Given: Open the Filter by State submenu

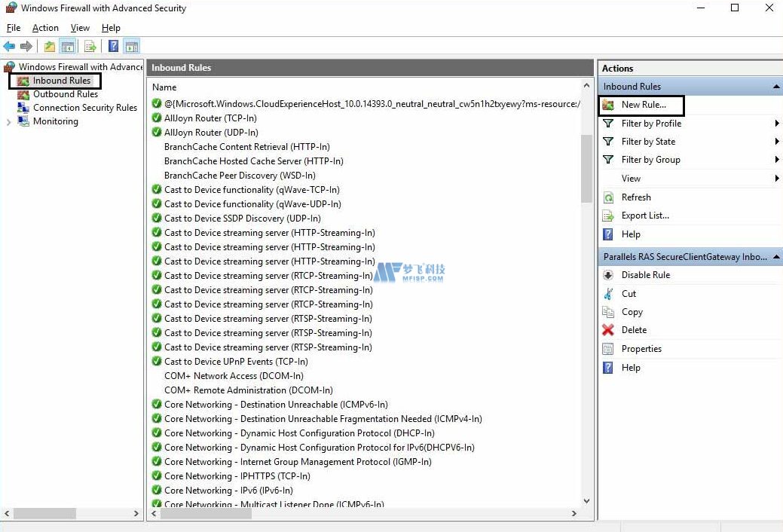Looking at the screenshot, I should click(648, 142).
